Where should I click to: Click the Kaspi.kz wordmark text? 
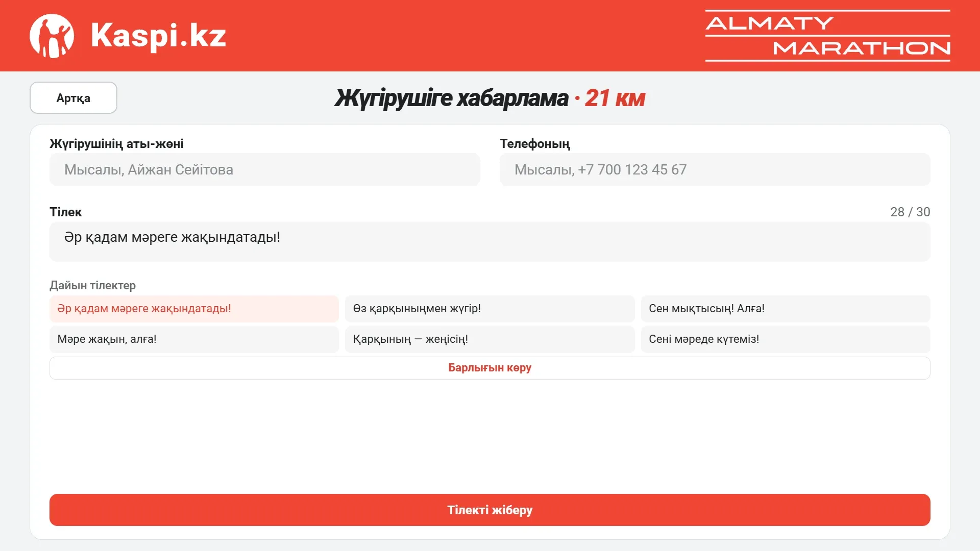pos(158,36)
